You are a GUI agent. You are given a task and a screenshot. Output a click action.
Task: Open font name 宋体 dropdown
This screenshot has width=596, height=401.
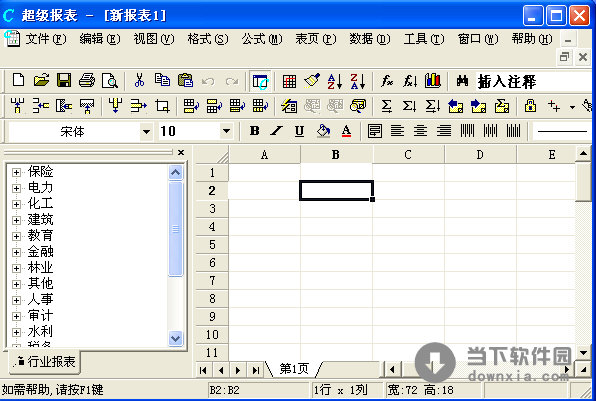click(x=146, y=132)
